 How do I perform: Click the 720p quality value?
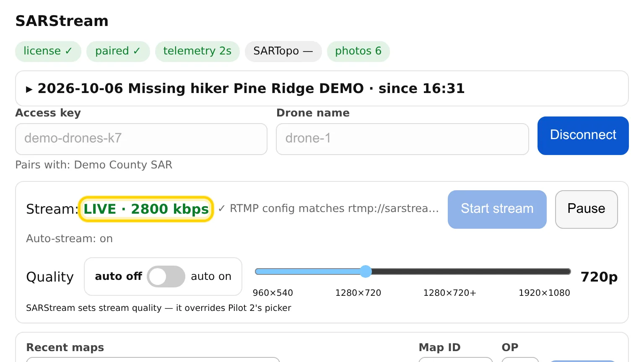click(x=599, y=277)
